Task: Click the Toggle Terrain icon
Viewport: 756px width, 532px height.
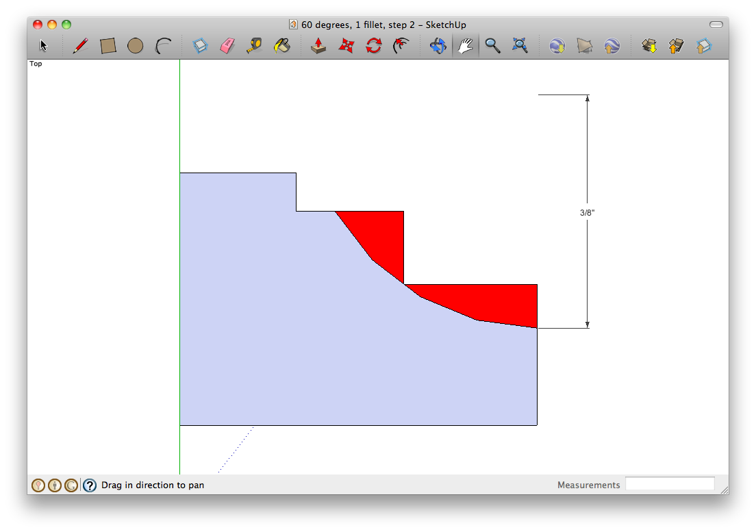Action: 584,45
